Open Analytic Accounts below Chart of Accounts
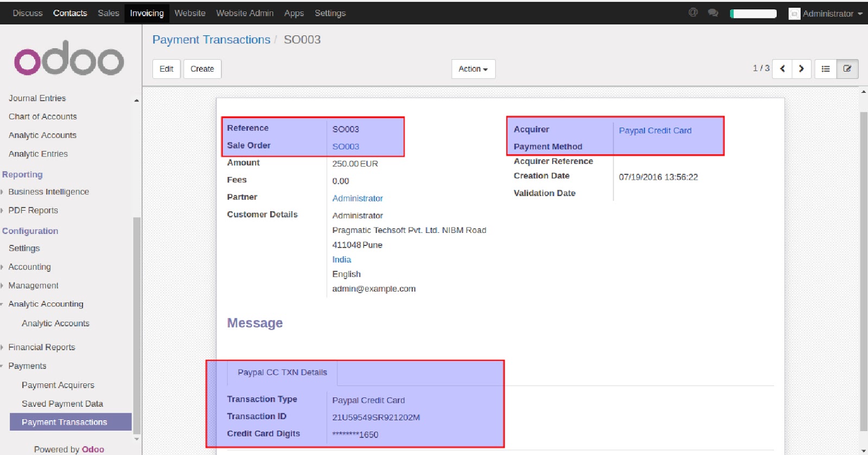The image size is (868, 455). pos(42,135)
